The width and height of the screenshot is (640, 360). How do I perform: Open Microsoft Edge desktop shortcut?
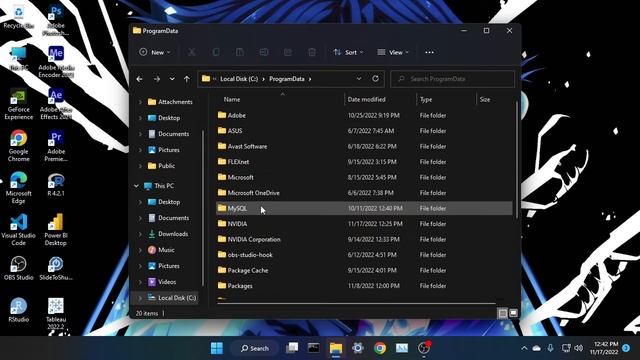pos(19,188)
